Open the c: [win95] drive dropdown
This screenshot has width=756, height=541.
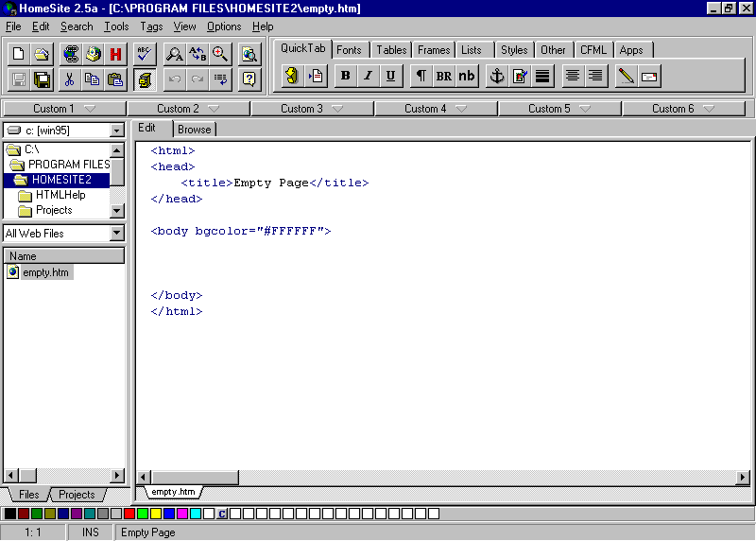[116, 131]
